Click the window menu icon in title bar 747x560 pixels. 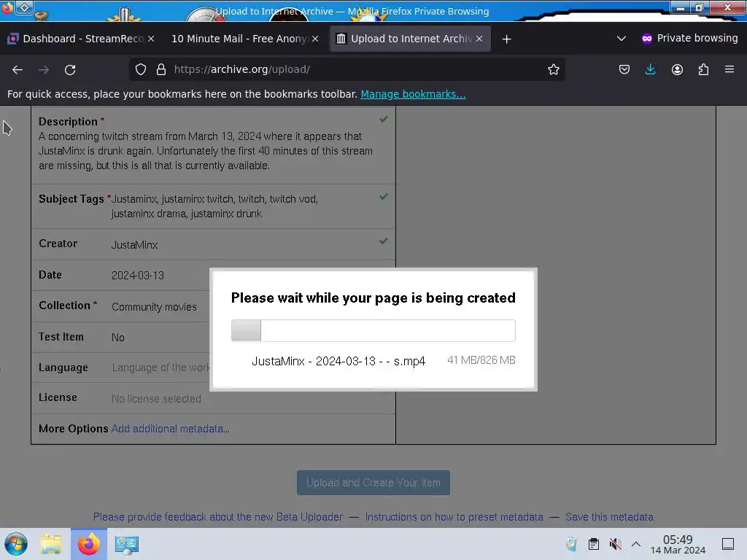pyautogui.click(x=24, y=7)
